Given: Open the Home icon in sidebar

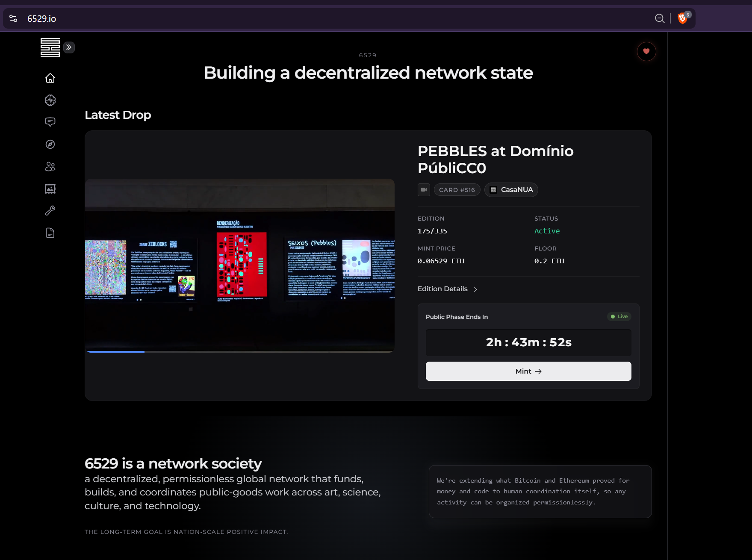Looking at the screenshot, I should pyautogui.click(x=50, y=78).
